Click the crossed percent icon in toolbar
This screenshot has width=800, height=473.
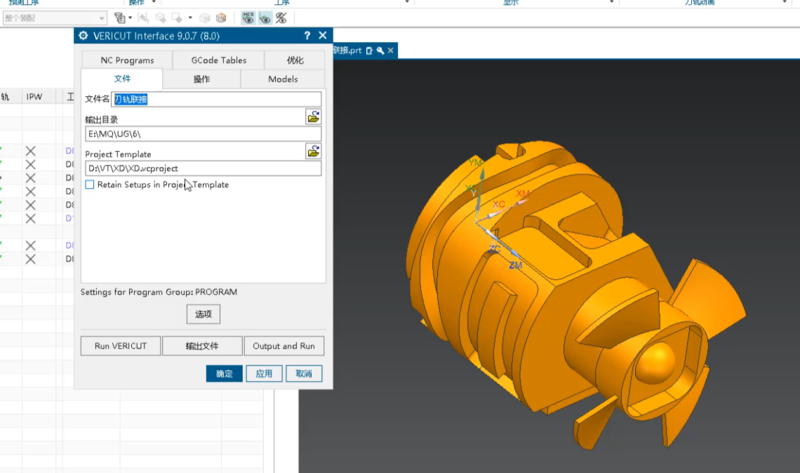281,18
